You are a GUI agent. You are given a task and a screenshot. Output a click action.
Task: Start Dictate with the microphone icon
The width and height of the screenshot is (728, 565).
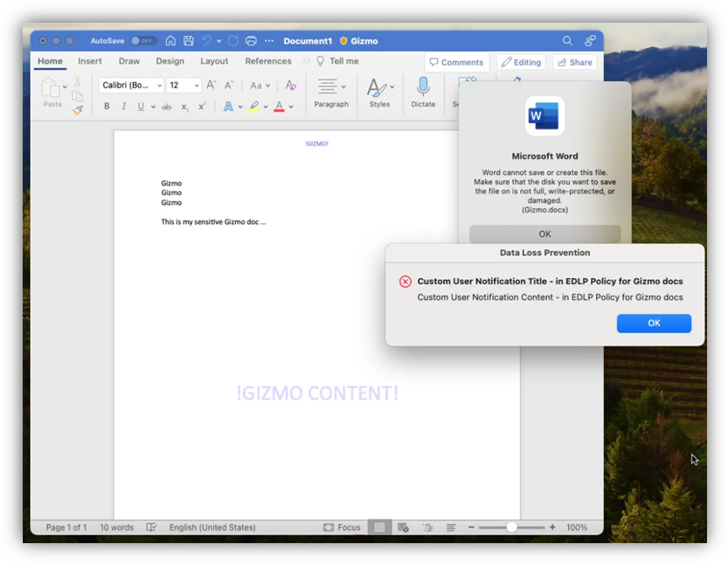tap(423, 92)
